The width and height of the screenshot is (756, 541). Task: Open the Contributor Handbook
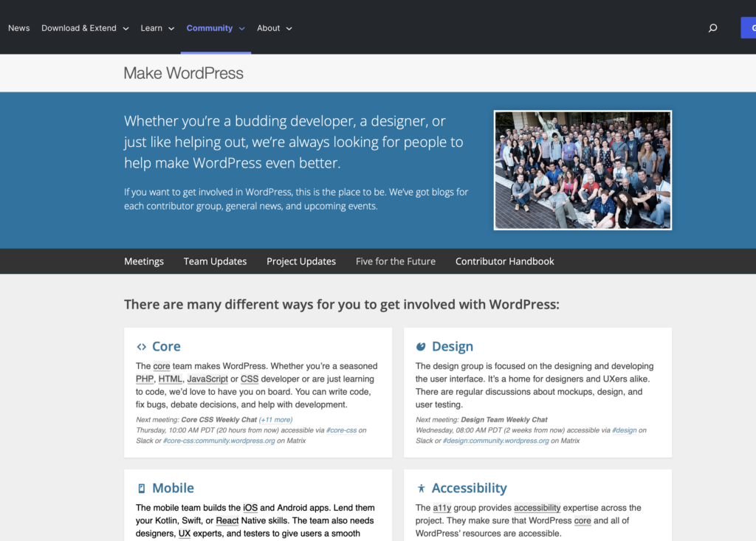[x=504, y=261]
